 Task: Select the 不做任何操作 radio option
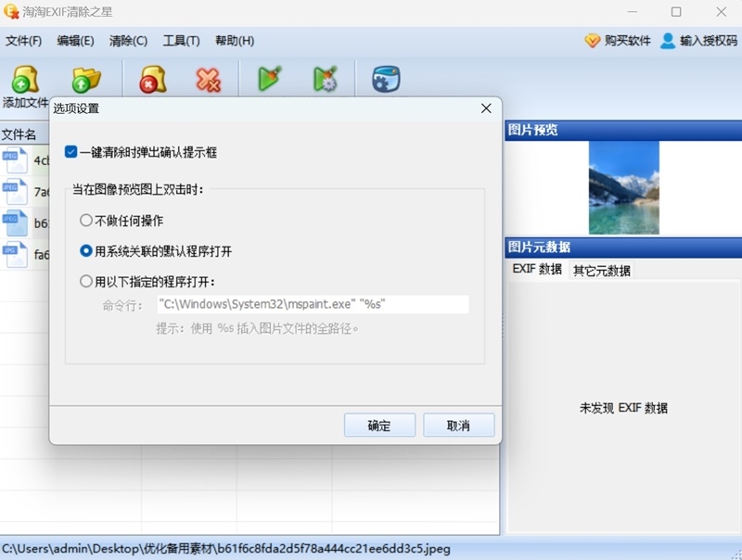pyautogui.click(x=85, y=221)
